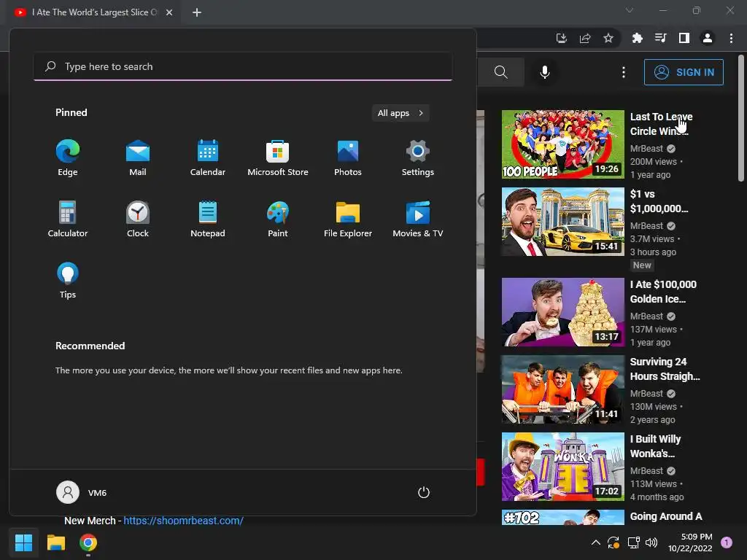The height and width of the screenshot is (560, 747).
Task: Click the YouTube page vertical scrollbar
Action: pyautogui.click(x=741, y=118)
